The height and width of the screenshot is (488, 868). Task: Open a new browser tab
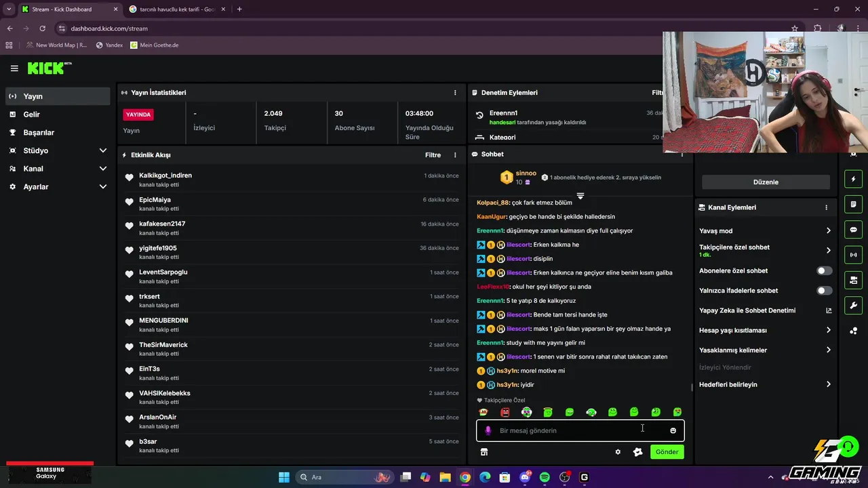(239, 9)
